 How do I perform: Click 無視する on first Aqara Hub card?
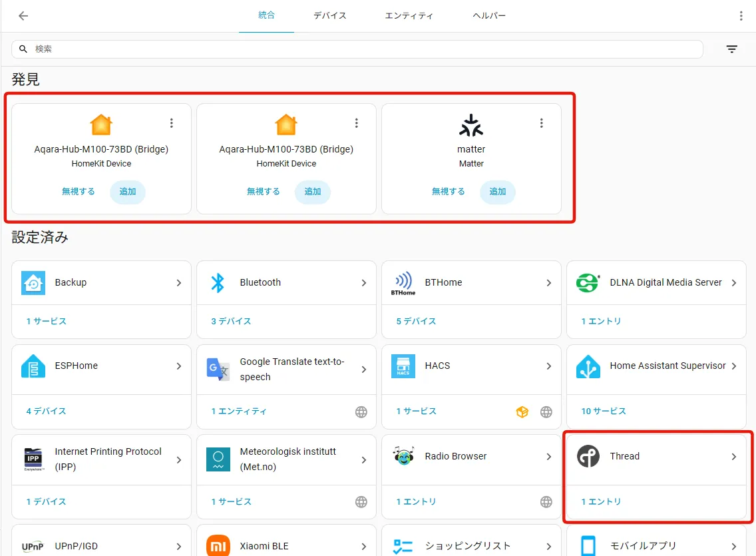click(x=78, y=192)
